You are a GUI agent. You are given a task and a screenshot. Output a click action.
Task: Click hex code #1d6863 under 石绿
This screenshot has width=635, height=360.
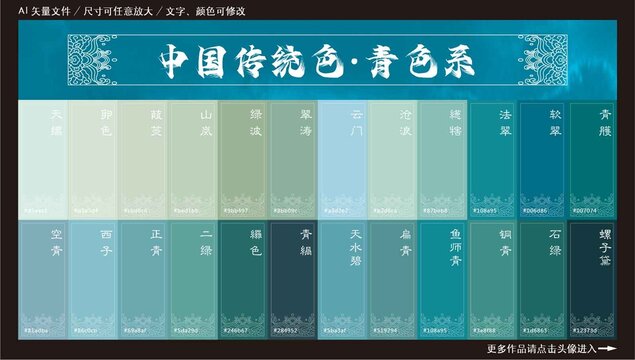tap(535, 330)
